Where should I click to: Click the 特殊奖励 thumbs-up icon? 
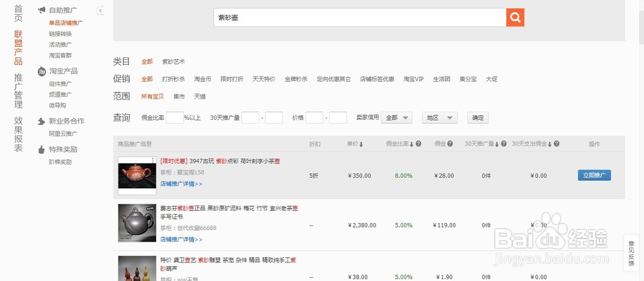[41, 150]
